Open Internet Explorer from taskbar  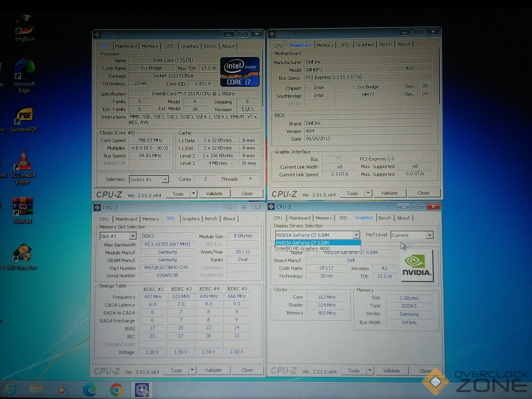[10, 389]
